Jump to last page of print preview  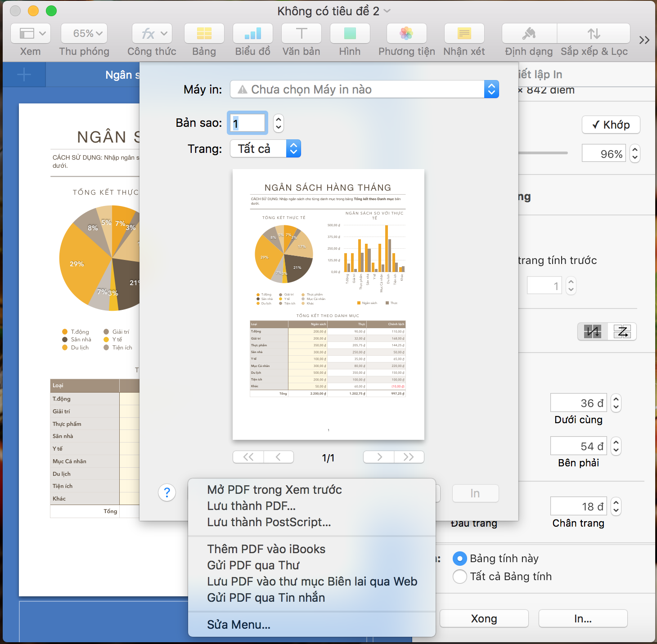(x=409, y=457)
